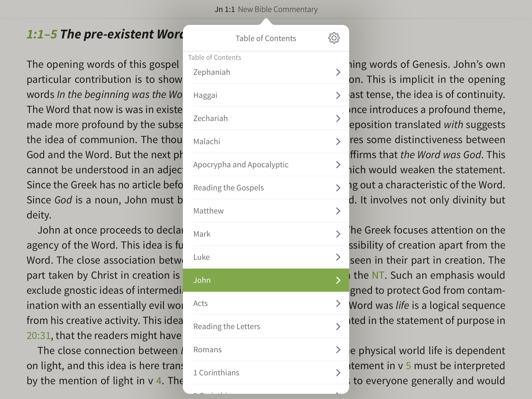The width and height of the screenshot is (532, 399).
Task: Open Apocrypha and Apocalyptic section
Action: tap(266, 165)
